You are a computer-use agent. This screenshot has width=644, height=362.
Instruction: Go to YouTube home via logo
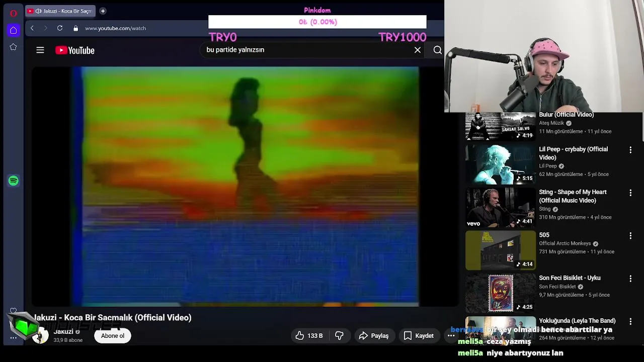point(75,50)
